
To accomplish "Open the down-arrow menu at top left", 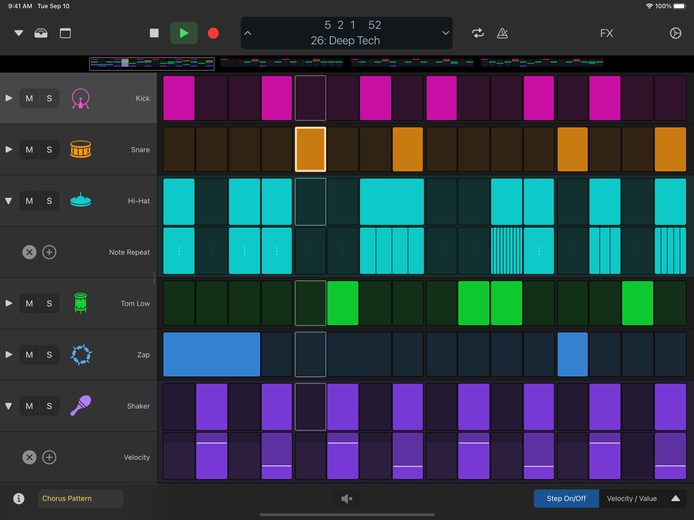I will [19, 33].
